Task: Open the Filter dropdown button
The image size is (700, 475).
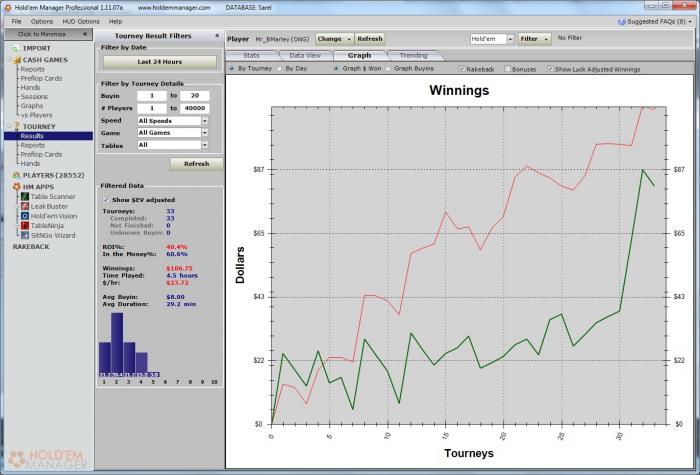Action: coord(534,39)
